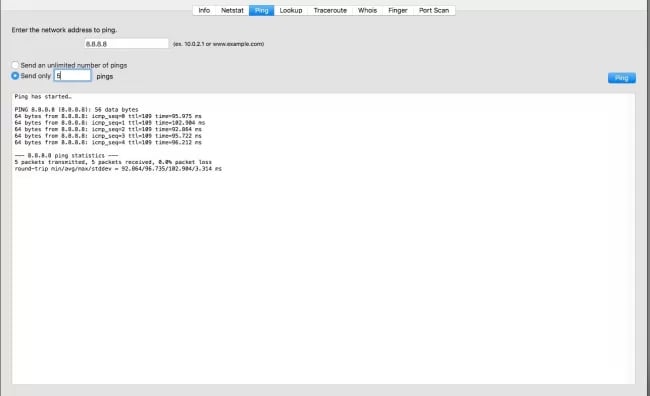Click the icmp_seq=0 result line
Screen dimensions: 650x396
point(108,117)
